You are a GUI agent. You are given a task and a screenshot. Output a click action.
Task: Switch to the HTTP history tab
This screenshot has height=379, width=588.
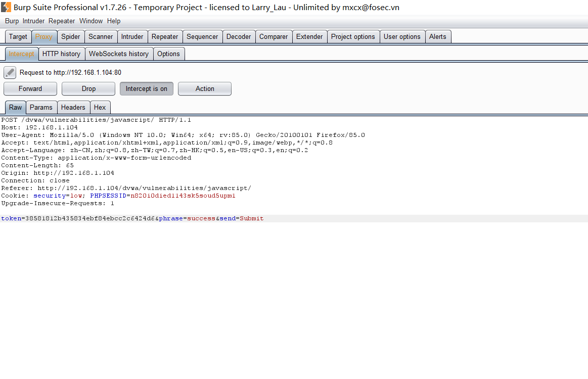click(x=61, y=54)
